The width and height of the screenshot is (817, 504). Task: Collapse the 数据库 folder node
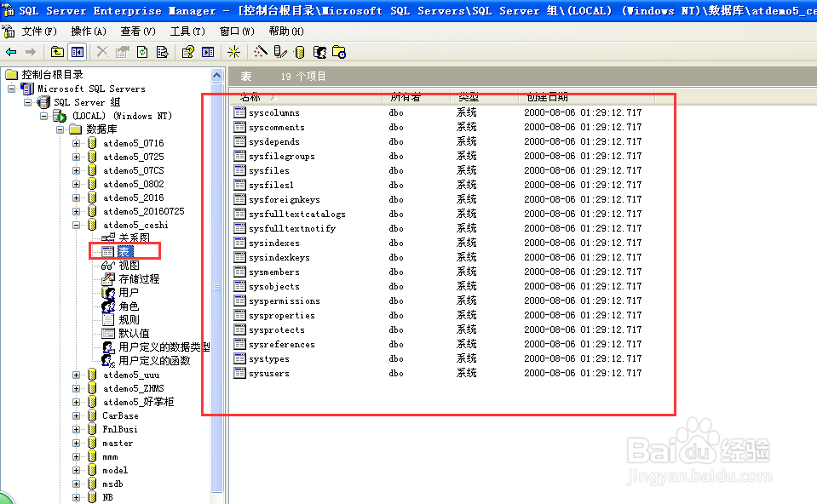click(60, 129)
